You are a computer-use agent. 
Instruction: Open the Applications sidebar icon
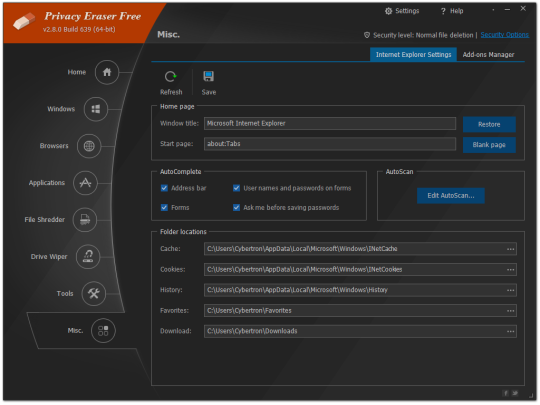coord(85,183)
